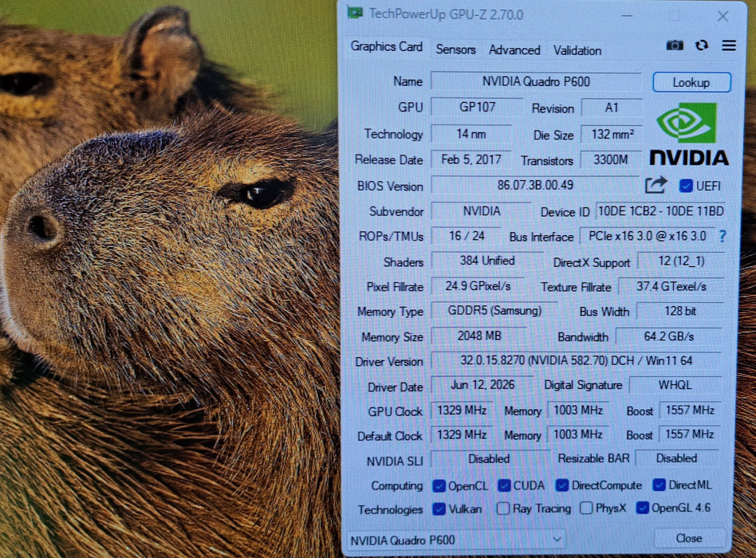Screen dimensions: 756x558
Task: Click the refresh icon in GPU-Z
Action: point(702,45)
